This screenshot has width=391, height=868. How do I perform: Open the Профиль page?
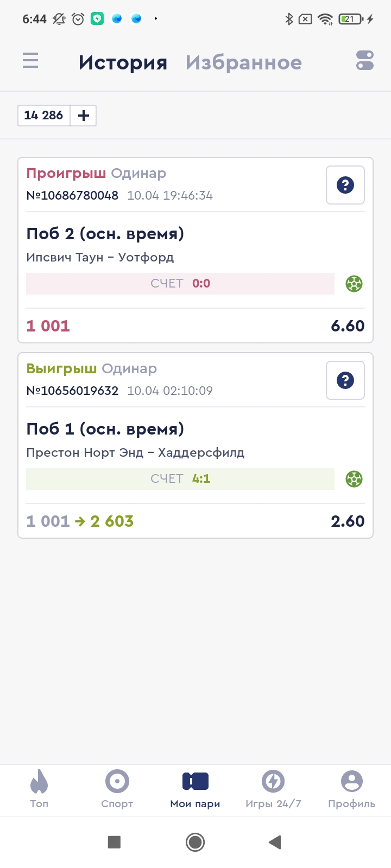click(x=351, y=789)
